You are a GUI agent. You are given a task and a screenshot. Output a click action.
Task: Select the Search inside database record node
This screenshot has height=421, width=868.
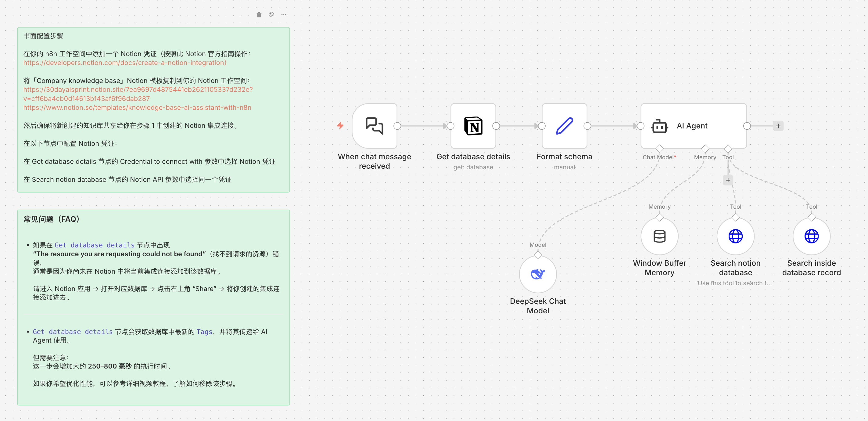pyautogui.click(x=811, y=236)
